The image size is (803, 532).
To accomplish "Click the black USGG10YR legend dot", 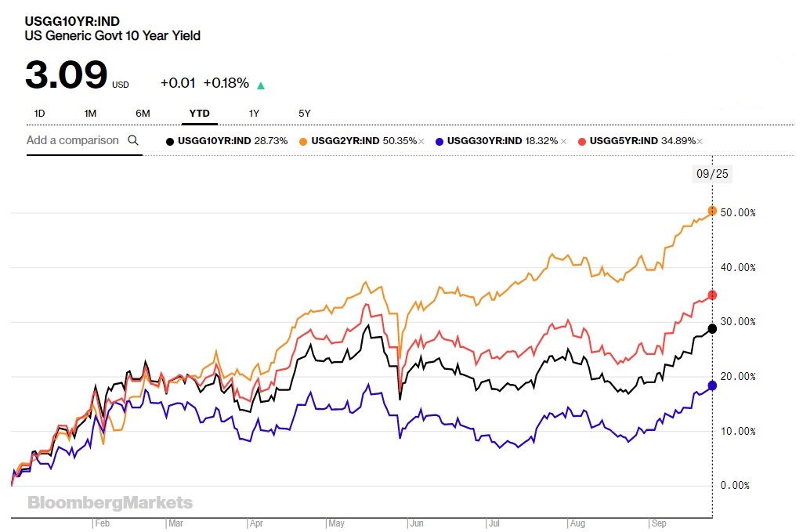I will [170, 141].
